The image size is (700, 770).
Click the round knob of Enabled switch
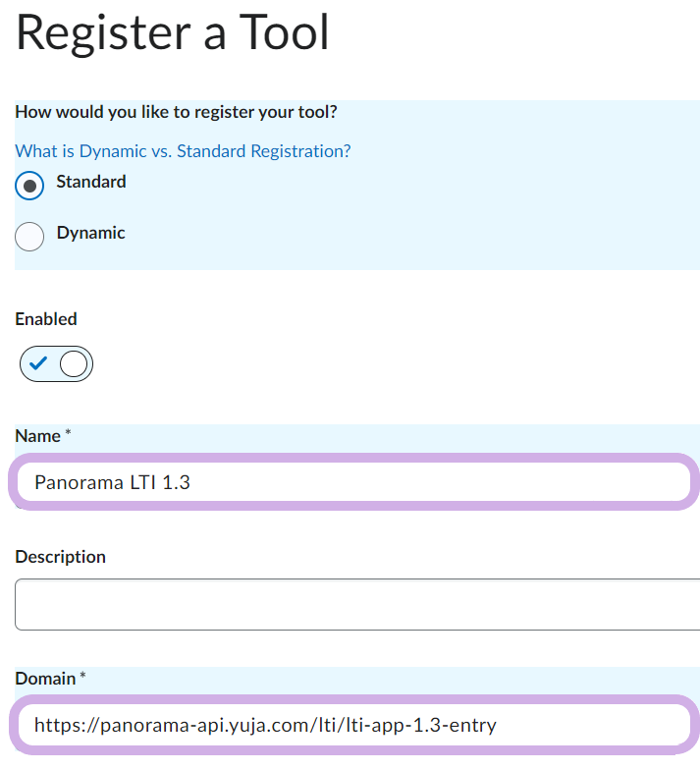point(75,364)
